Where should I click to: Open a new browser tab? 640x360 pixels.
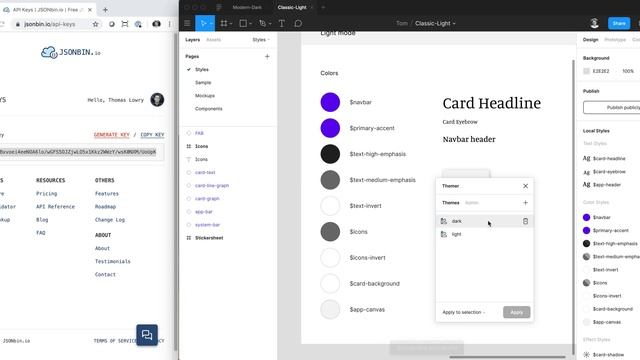105,9
